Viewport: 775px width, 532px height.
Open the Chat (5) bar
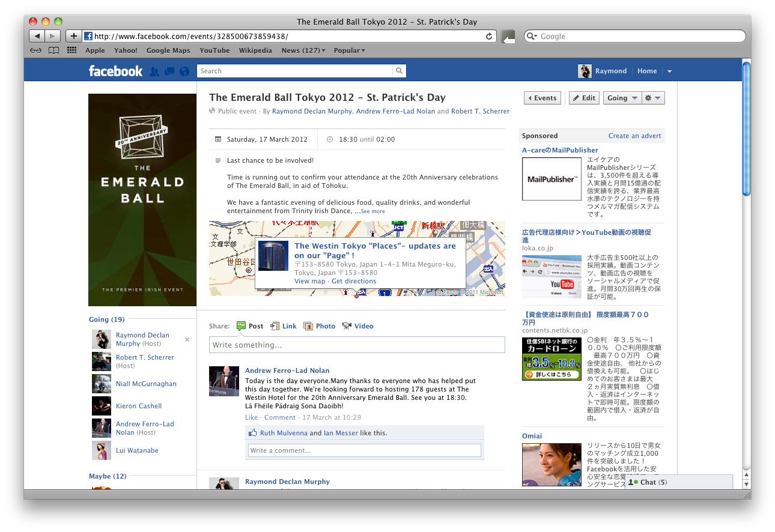pos(679,482)
